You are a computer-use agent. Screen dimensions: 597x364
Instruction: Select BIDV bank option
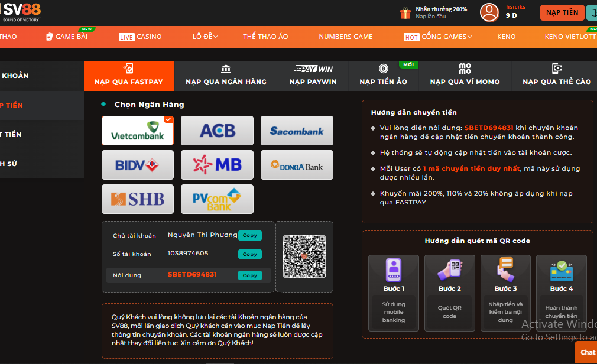(x=138, y=165)
